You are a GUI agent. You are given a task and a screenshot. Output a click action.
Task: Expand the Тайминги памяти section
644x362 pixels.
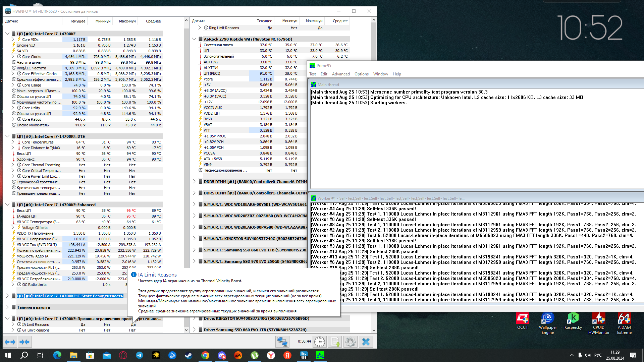tap(7, 307)
